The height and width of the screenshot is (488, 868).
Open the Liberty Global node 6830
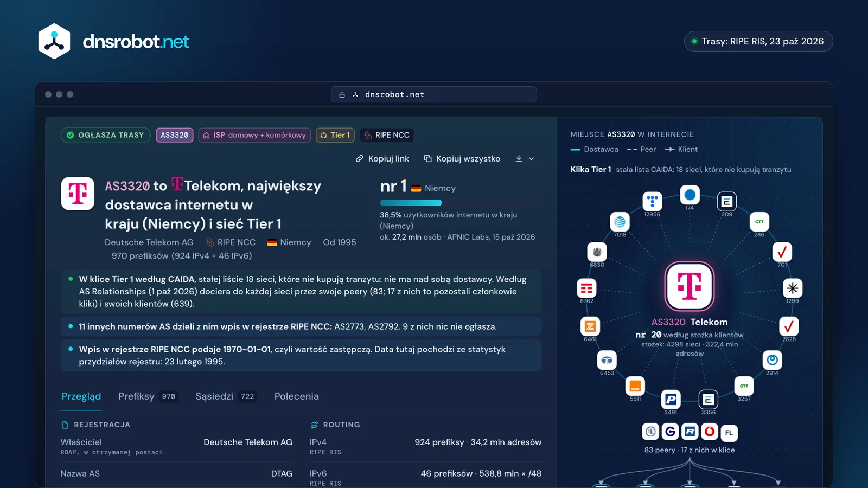pos(597,252)
